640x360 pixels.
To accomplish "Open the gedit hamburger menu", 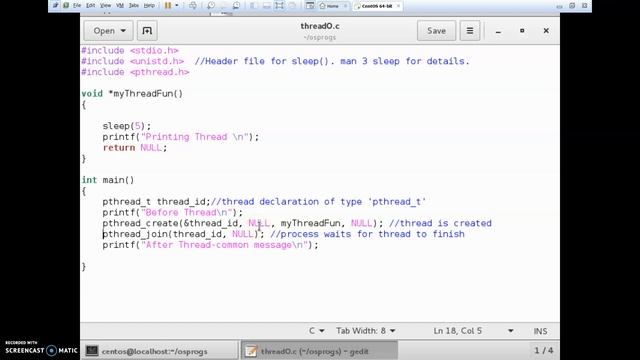I will point(470,31).
